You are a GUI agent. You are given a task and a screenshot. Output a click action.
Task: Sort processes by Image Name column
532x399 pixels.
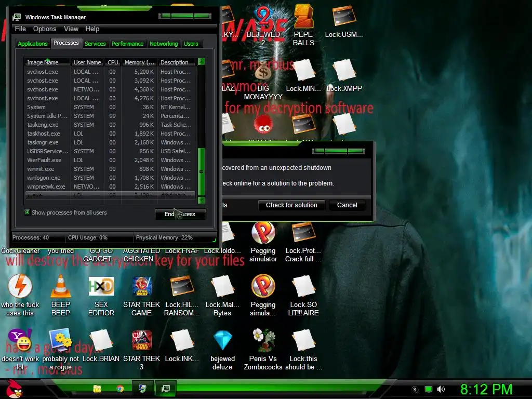(x=47, y=62)
